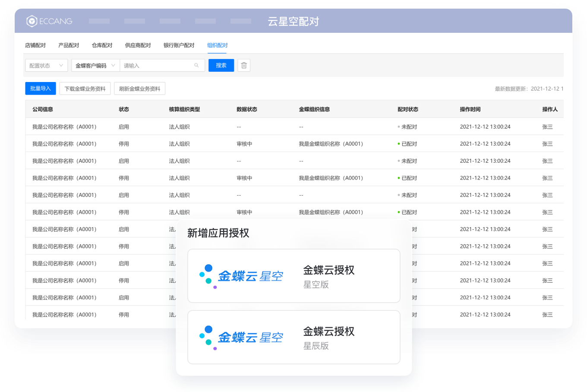Click the 新增应用授权 popup title
Viewport: 587px width, 392px height.
218,233
